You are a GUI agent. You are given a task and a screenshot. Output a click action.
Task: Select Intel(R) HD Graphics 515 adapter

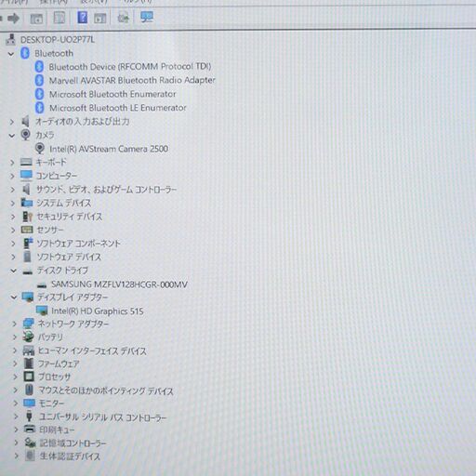98,311
